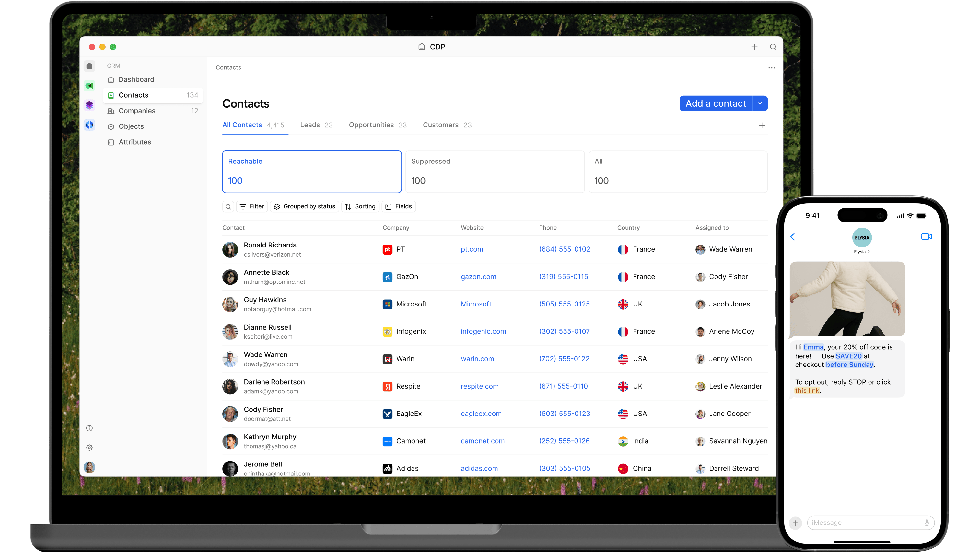The image size is (980, 552).
Task: Select the All segment card
Action: click(x=678, y=172)
